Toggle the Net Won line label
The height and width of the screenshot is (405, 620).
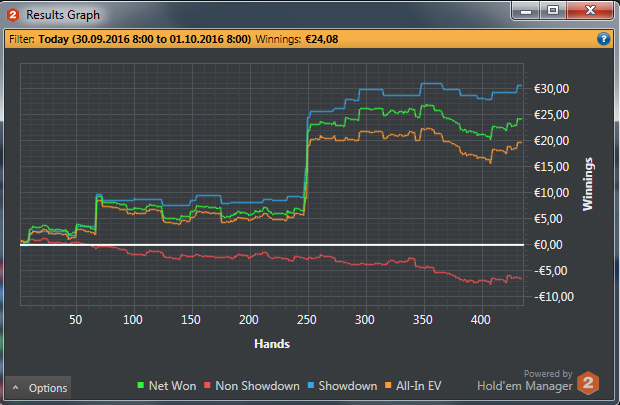[172, 386]
